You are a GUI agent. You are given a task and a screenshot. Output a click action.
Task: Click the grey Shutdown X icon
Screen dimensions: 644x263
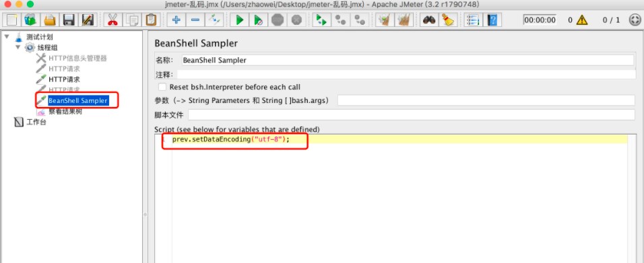[296, 20]
